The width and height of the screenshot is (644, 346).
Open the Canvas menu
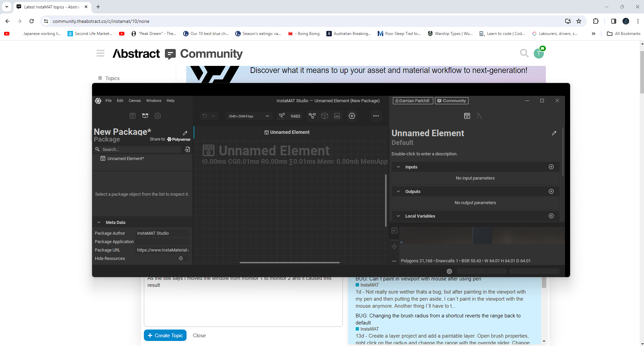[135, 101]
